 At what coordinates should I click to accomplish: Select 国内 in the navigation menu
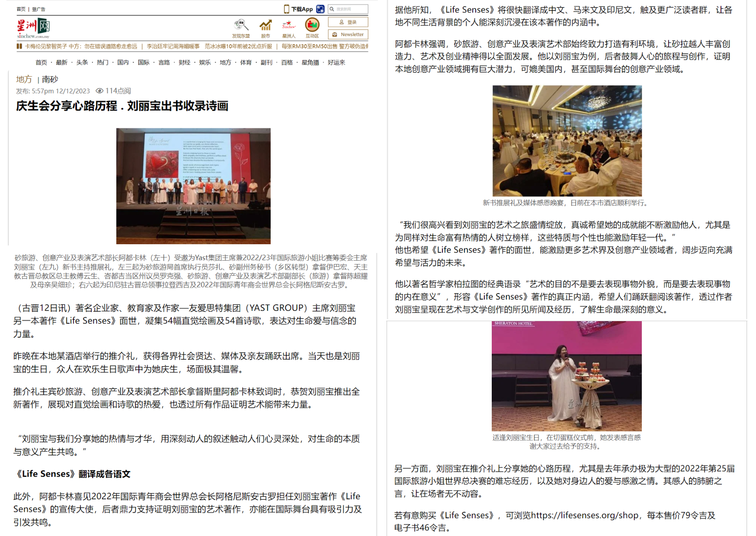123,63
